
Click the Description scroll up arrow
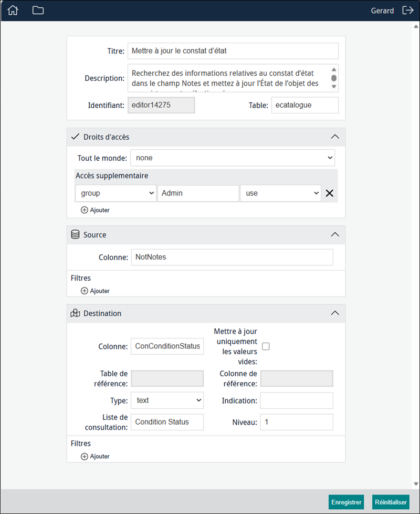click(x=334, y=69)
